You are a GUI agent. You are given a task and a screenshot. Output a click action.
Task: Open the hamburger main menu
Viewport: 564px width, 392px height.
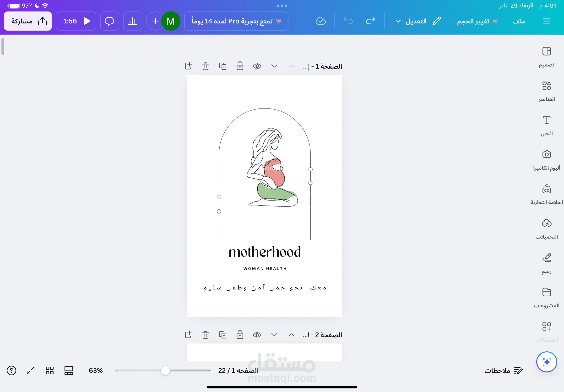point(547,21)
